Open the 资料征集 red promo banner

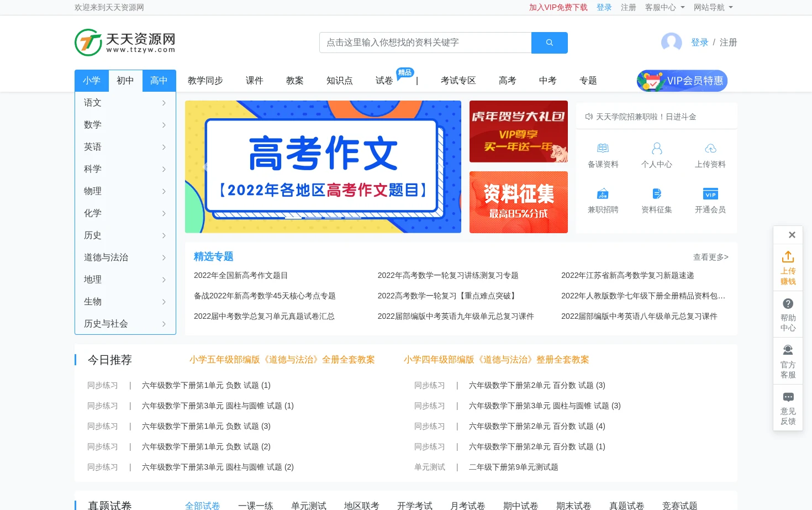(x=519, y=202)
